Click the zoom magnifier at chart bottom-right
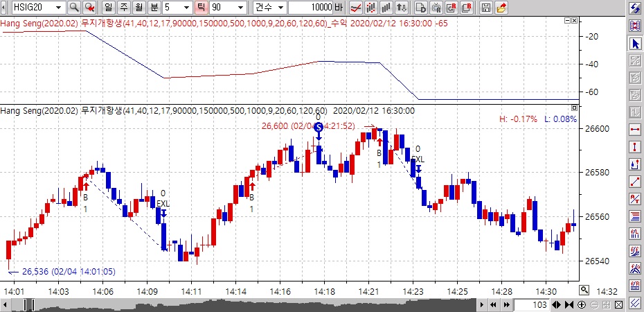 [584, 290]
